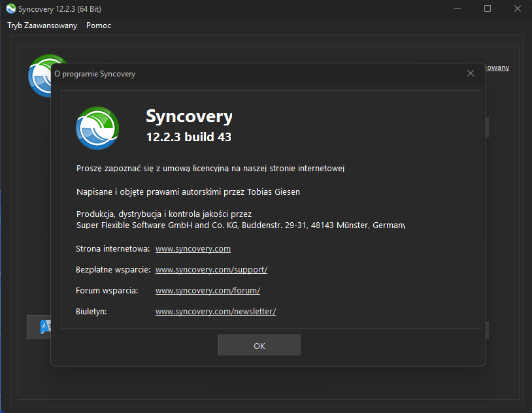Click the 'Strona internetowa:' label
Image resolution: width=532 pixels, height=413 pixels.
coord(112,249)
